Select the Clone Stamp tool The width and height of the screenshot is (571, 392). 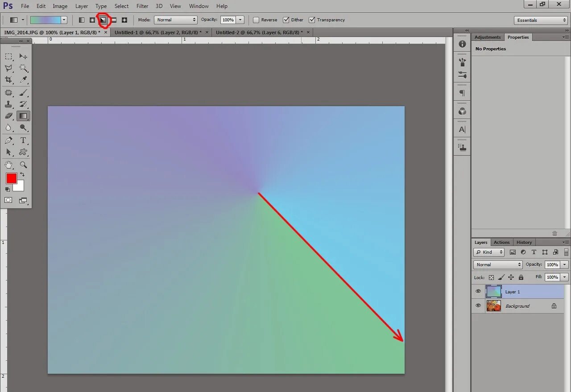[x=8, y=104]
